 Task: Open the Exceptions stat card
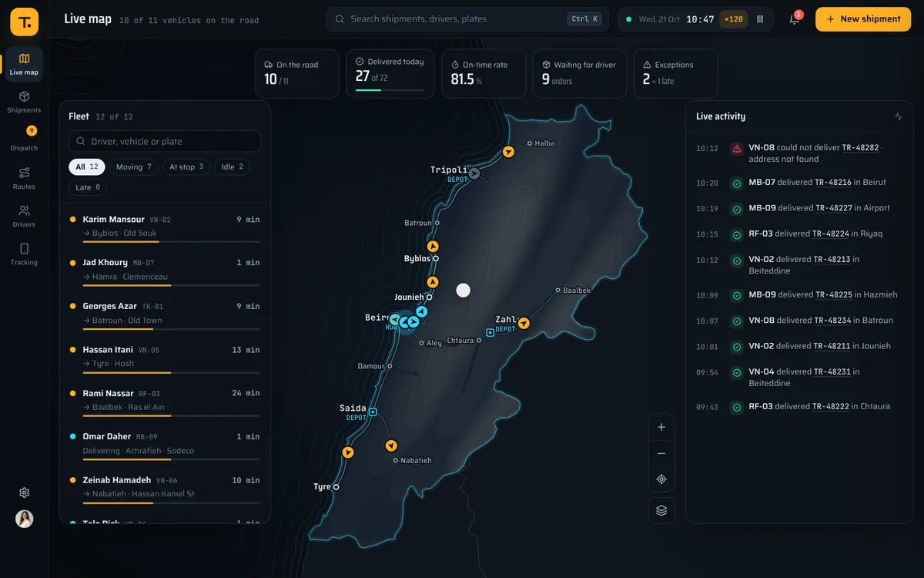pos(675,74)
